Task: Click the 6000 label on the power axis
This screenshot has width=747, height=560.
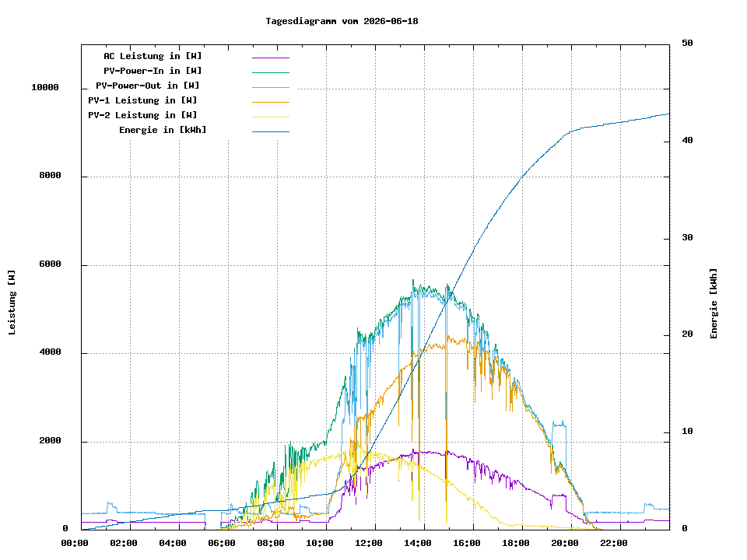Action: point(50,264)
